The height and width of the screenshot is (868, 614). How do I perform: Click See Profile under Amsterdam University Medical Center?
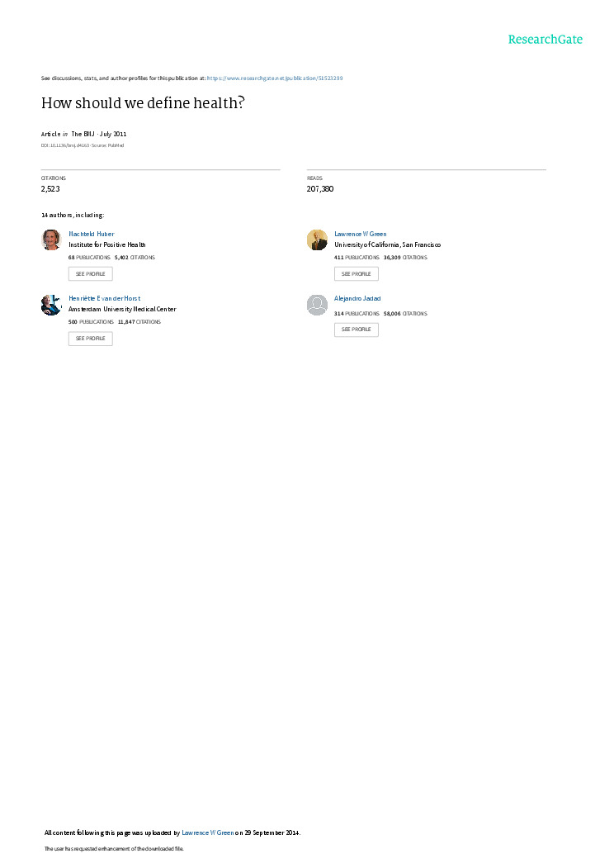[91, 339]
